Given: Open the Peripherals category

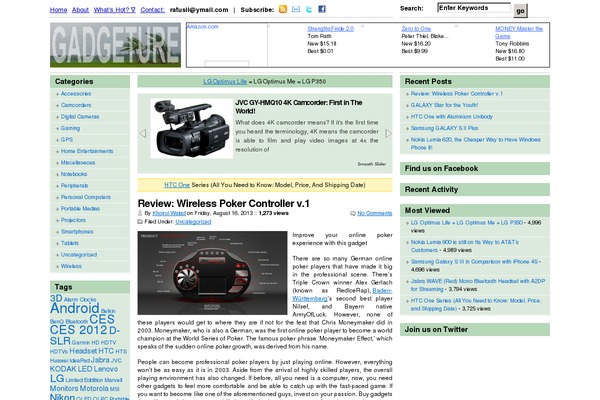Looking at the screenshot, I should [x=74, y=186].
